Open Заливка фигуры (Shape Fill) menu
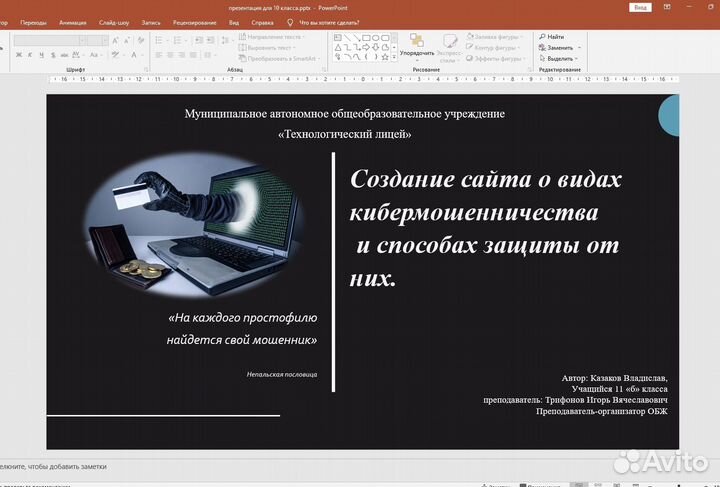The image size is (720, 487). coord(494,36)
